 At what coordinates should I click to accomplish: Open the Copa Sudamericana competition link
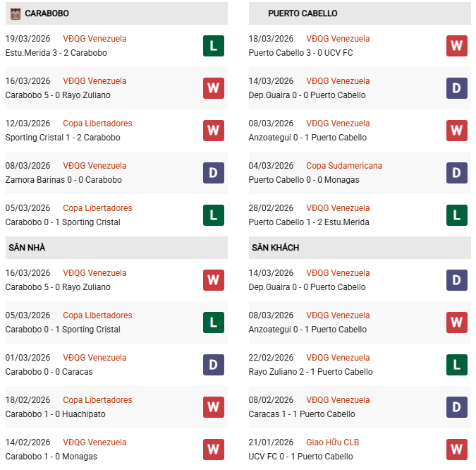click(x=344, y=166)
